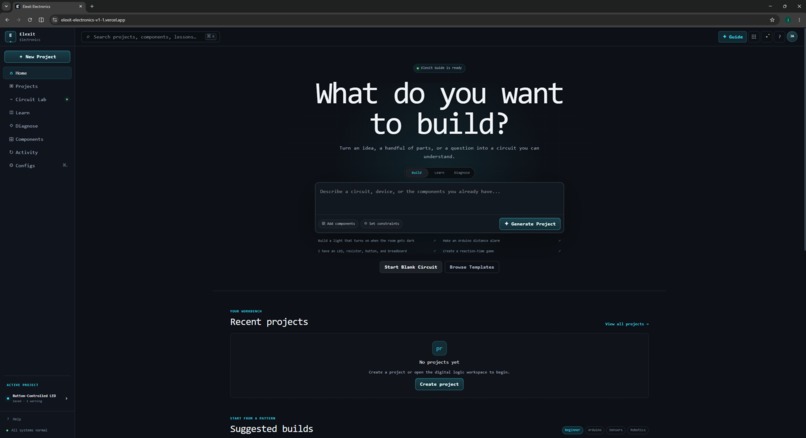Open the browser tab search dropdown

tap(6, 7)
